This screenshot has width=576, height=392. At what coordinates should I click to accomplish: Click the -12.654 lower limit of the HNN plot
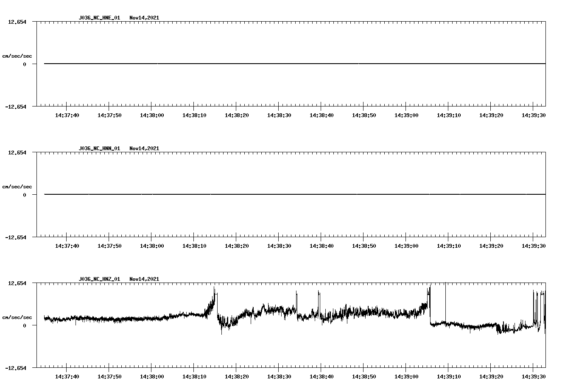pos(15,237)
